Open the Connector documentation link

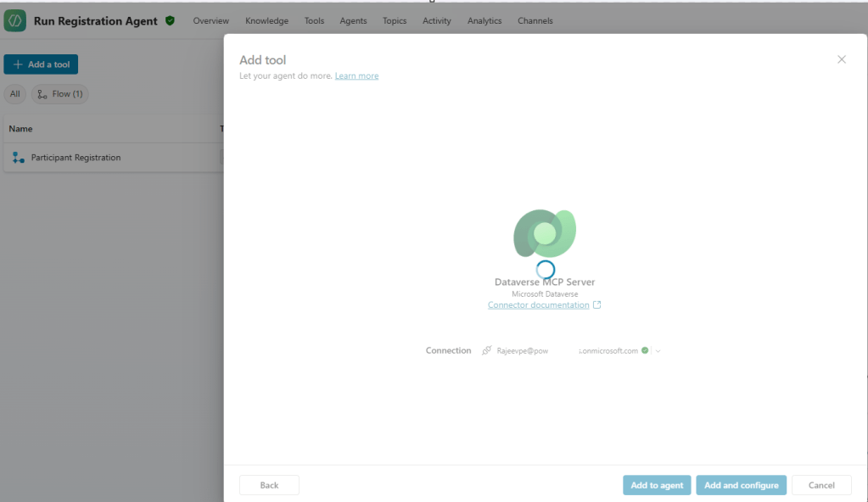pyautogui.click(x=538, y=305)
